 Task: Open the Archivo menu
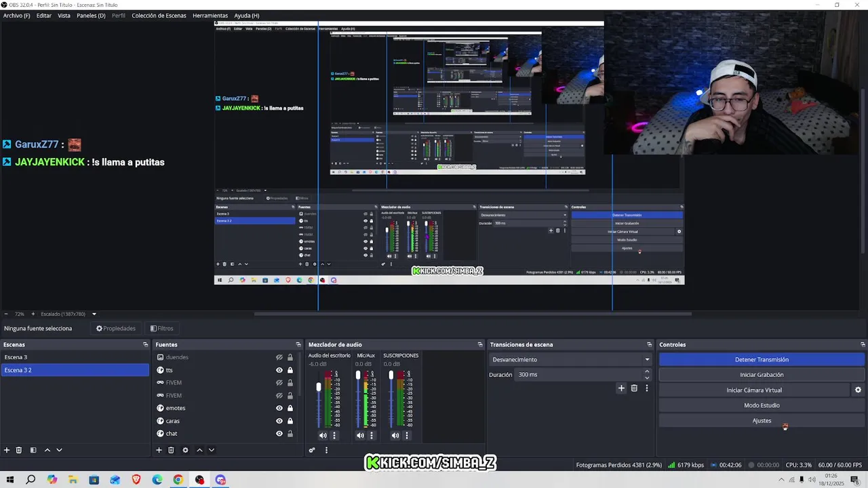click(x=16, y=16)
